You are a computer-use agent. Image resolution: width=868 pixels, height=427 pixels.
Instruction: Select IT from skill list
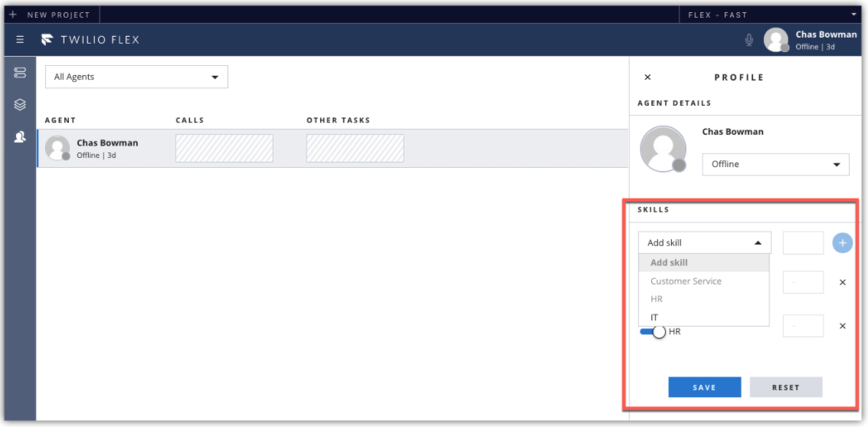(x=704, y=317)
